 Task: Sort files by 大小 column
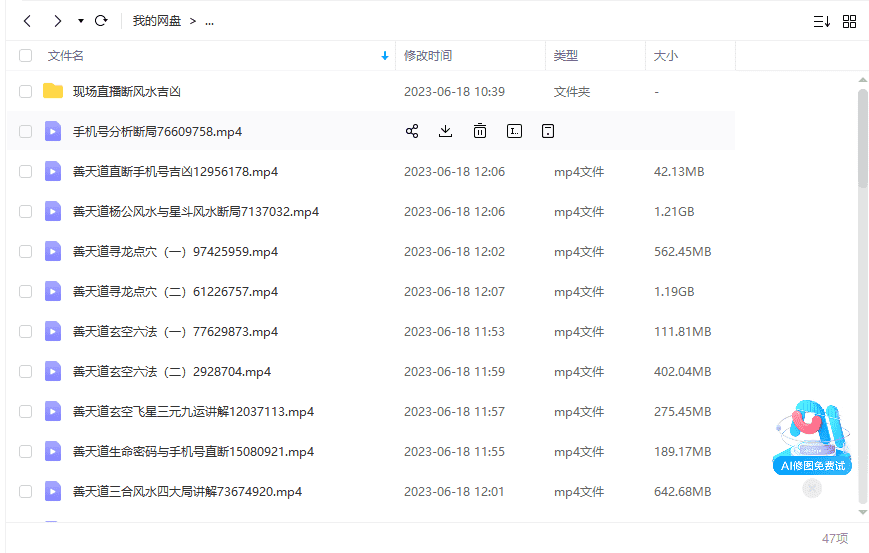pyautogui.click(x=665, y=56)
